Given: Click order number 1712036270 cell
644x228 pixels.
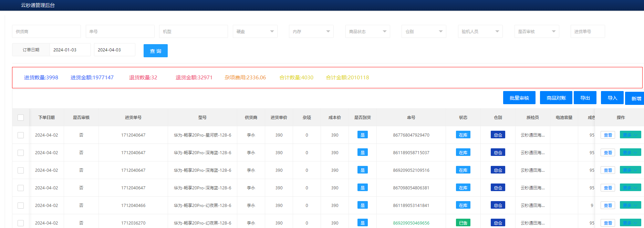Looking at the screenshot, I should [133, 223].
